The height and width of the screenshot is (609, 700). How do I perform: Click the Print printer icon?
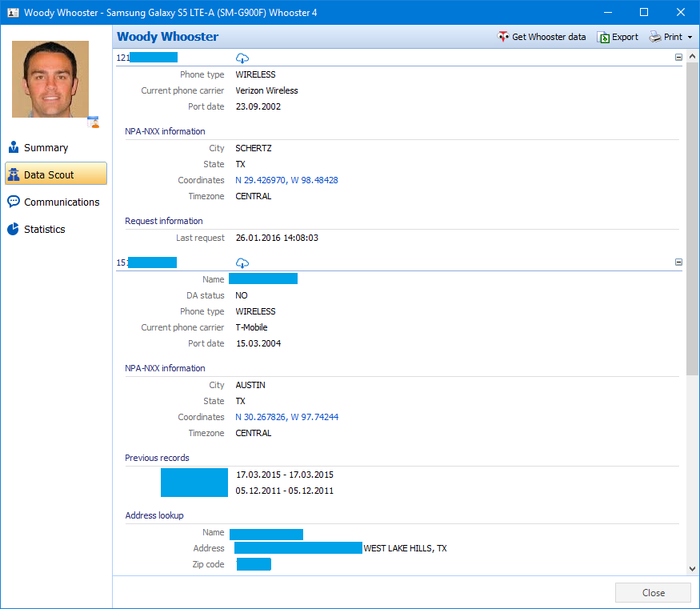point(654,37)
